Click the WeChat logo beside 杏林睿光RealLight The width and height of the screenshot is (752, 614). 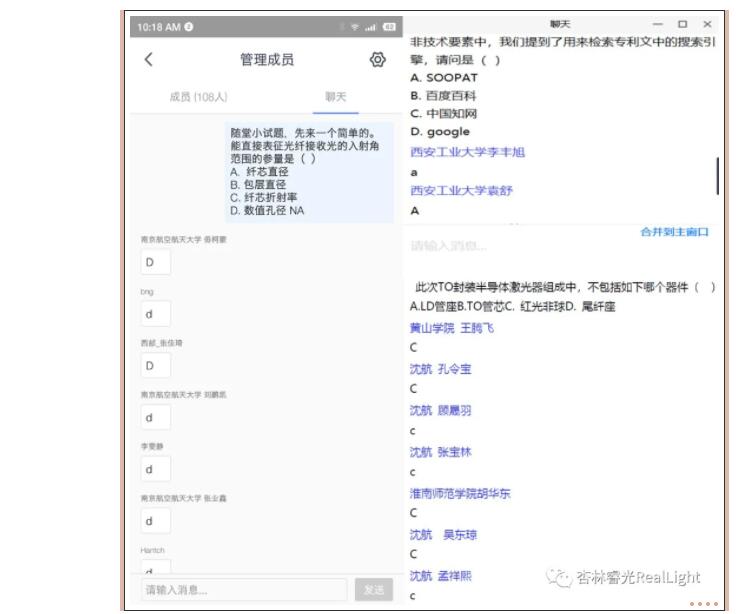557,577
